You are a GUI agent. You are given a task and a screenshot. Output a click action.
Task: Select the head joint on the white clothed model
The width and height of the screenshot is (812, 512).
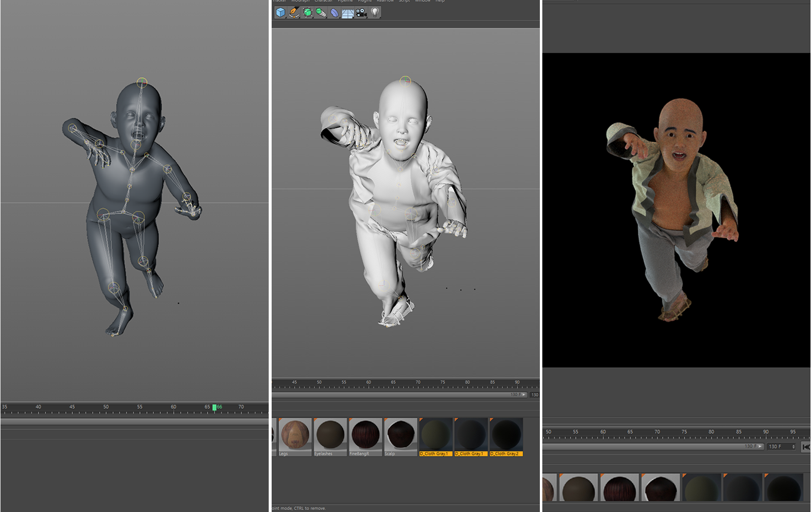pyautogui.click(x=406, y=81)
